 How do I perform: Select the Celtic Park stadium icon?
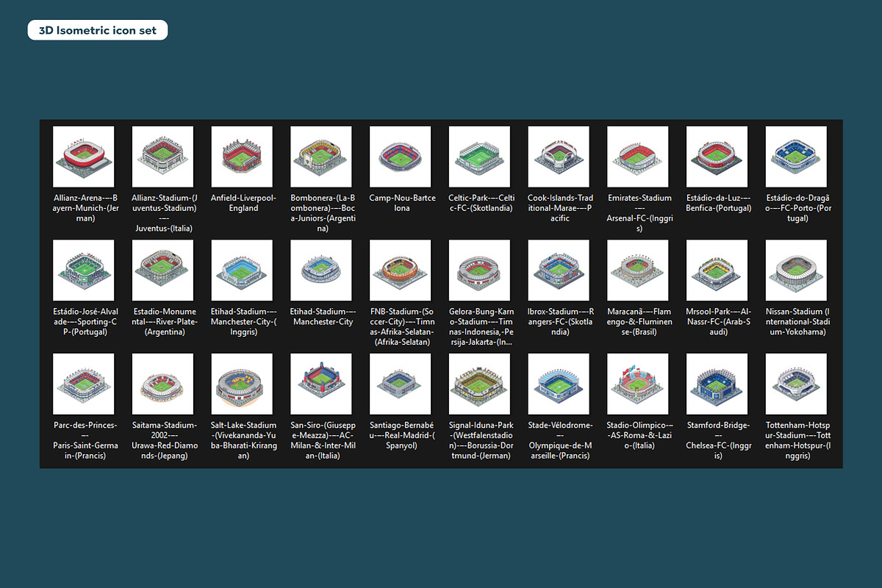(480, 157)
